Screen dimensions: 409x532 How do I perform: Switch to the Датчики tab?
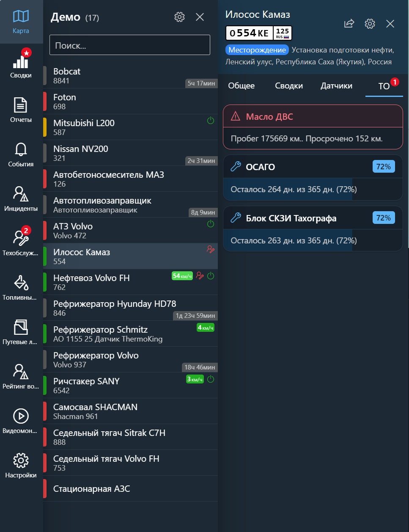(336, 86)
